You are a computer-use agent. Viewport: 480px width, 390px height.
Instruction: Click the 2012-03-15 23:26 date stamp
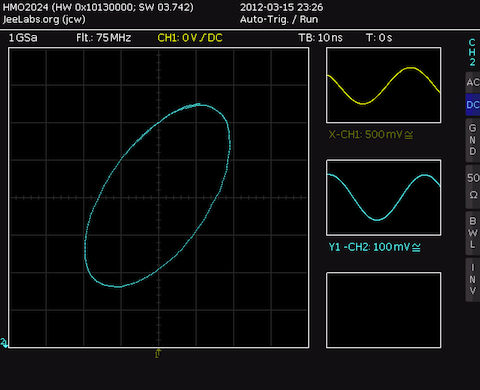click(281, 7)
